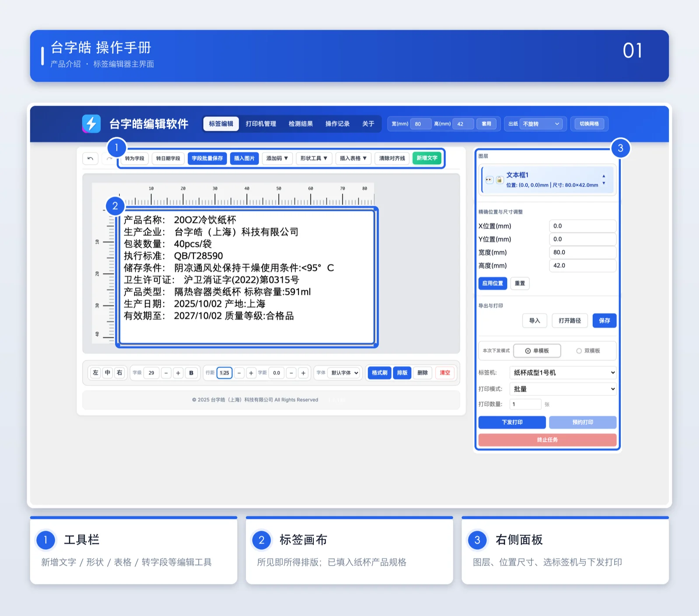Expand 形状工具 dropdown

coord(314,158)
